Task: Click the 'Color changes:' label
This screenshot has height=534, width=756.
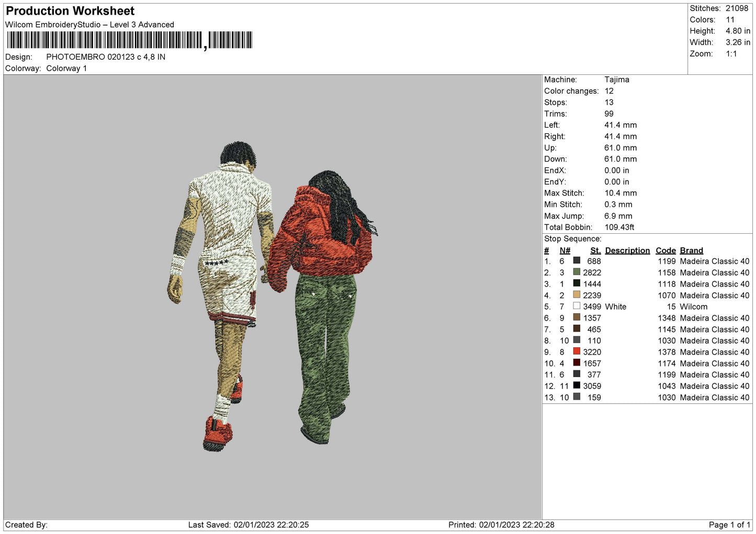Action: tap(571, 91)
